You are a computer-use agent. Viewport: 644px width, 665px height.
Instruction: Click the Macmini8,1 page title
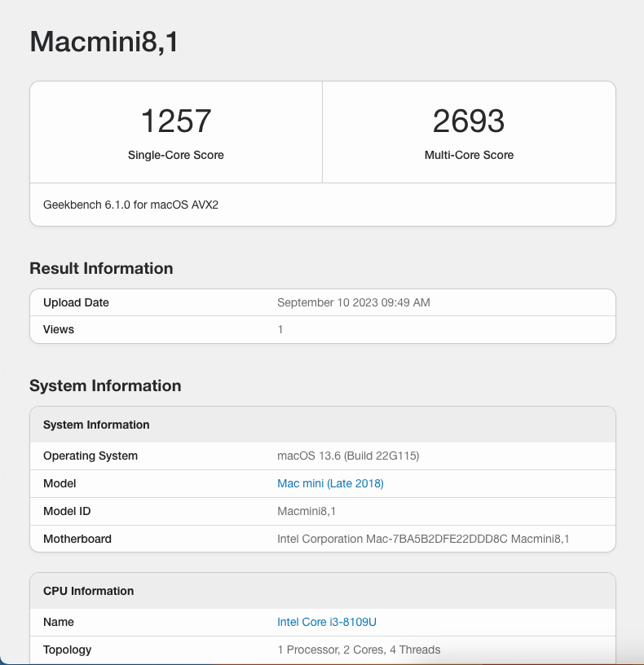coord(104,42)
